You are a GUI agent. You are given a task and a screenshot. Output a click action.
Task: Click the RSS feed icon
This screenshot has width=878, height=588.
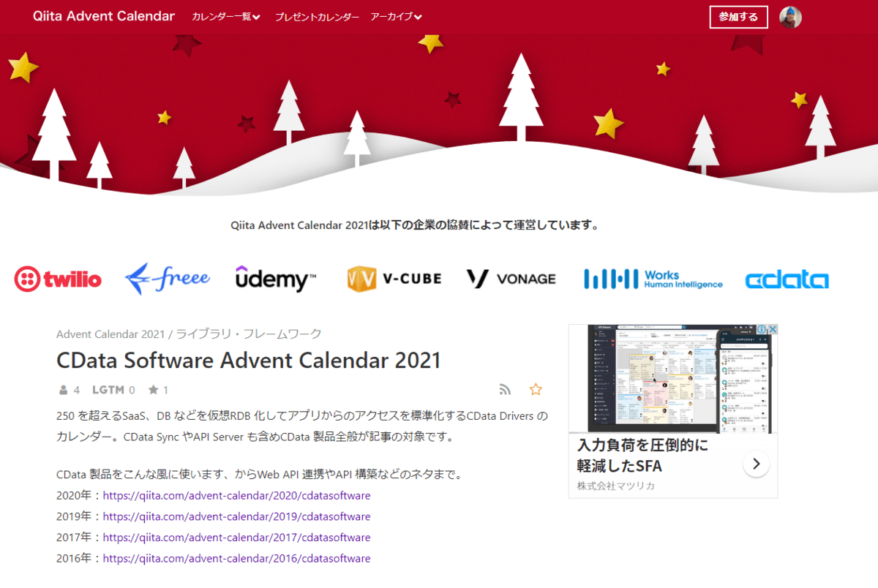505,390
